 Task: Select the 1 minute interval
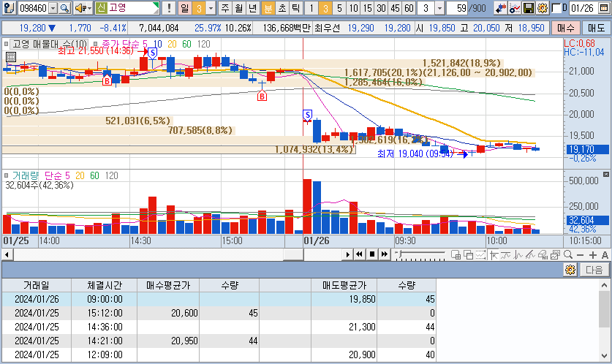coord(311,8)
